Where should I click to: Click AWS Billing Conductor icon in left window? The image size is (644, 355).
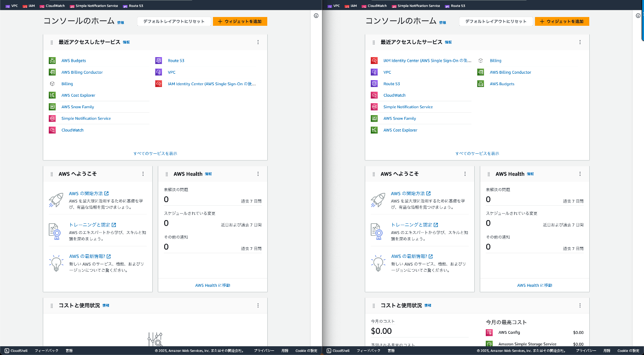click(52, 72)
